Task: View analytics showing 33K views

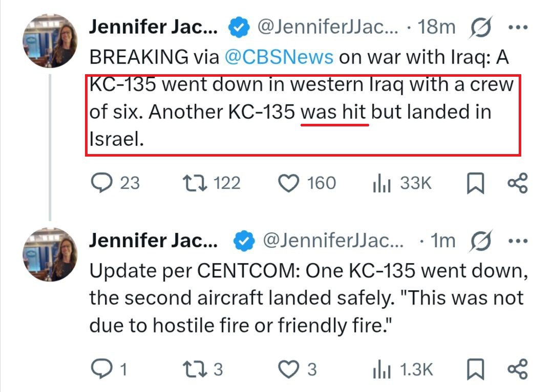Action: click(402, 183)
